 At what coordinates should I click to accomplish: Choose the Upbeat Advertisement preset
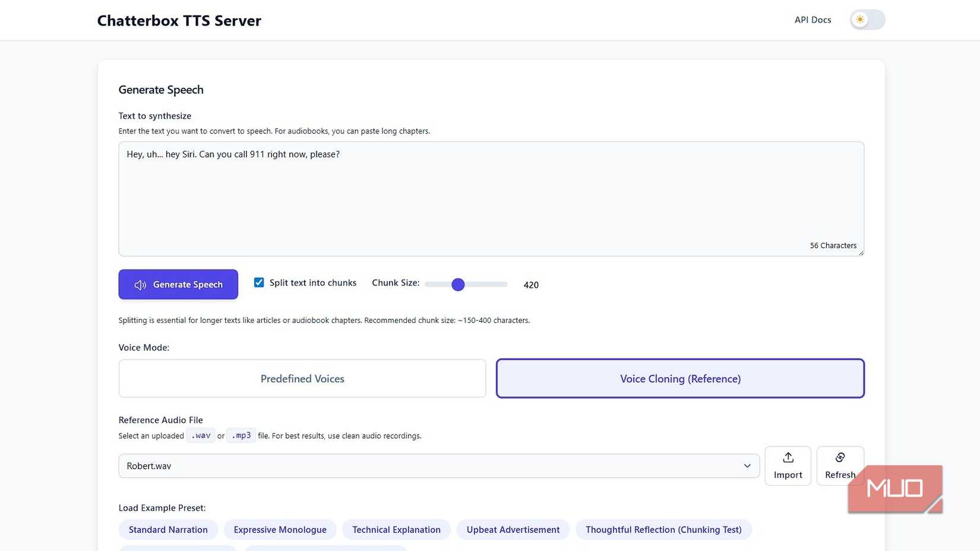pos(513,530)
